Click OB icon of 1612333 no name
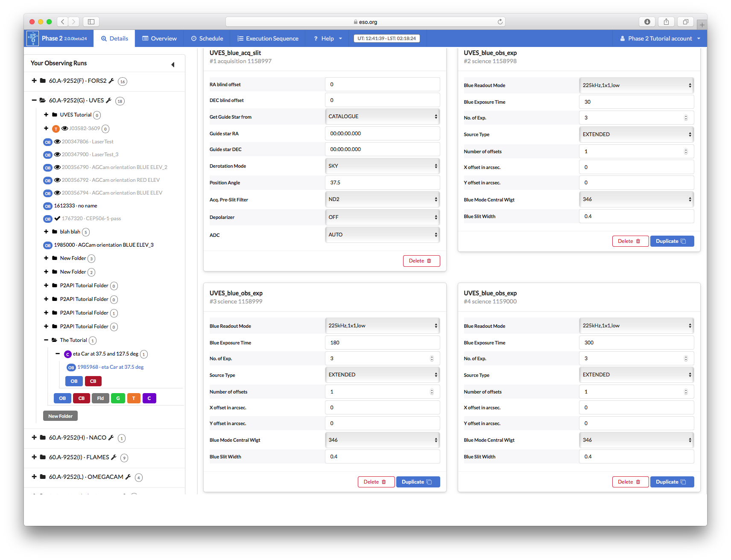Screen dimensions: 731x560 [48, 206]
